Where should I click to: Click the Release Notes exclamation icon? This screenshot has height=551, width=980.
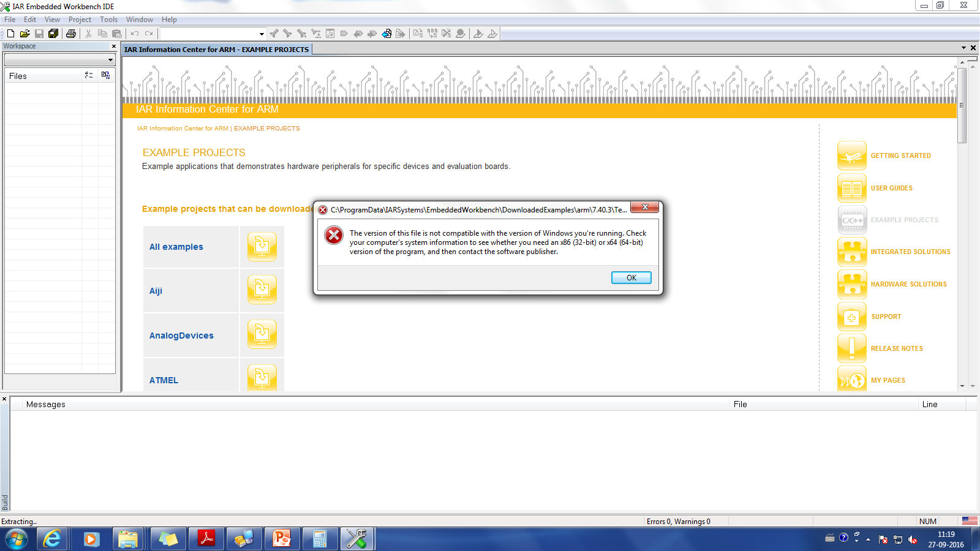click(852, 348)
